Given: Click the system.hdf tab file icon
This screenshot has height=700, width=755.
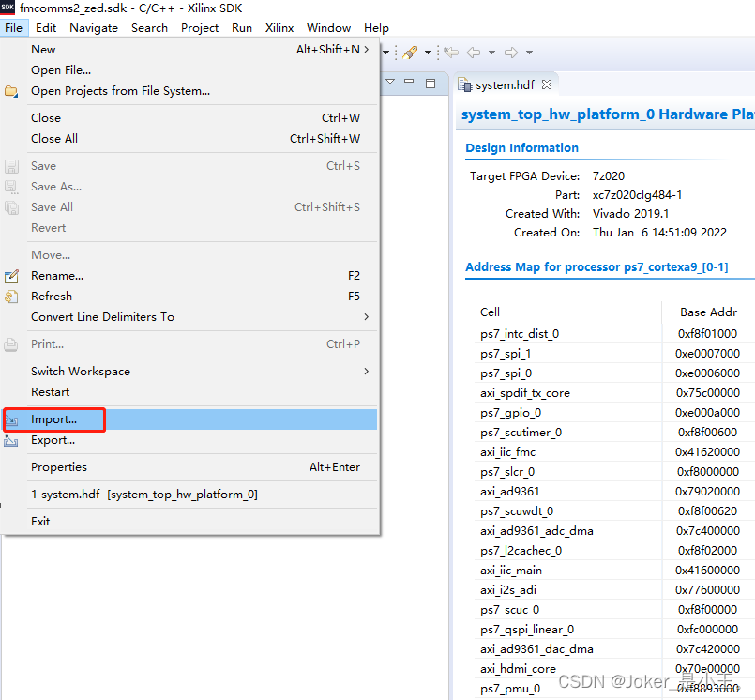Looking at the screenshot, I should pos(465,84).
